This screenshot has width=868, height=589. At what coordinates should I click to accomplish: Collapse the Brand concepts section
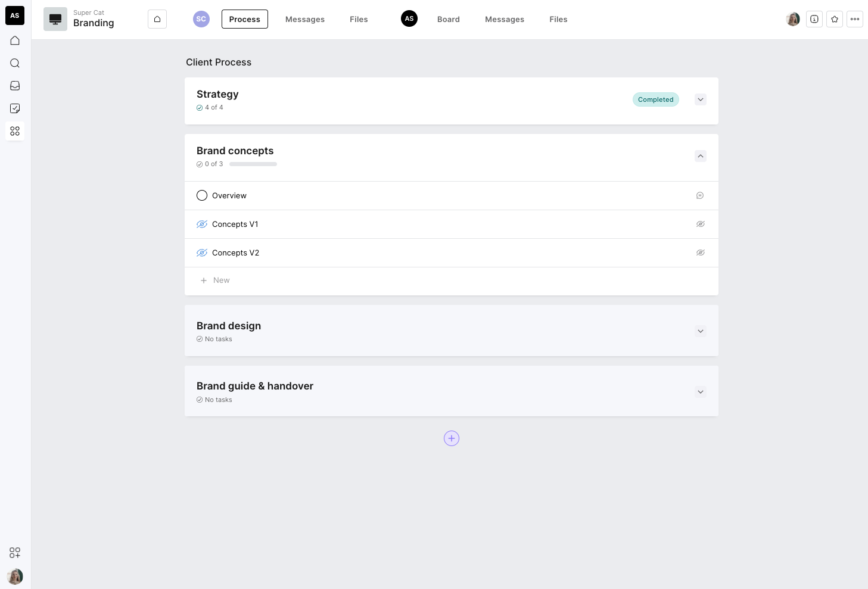(x=701, y=156)
